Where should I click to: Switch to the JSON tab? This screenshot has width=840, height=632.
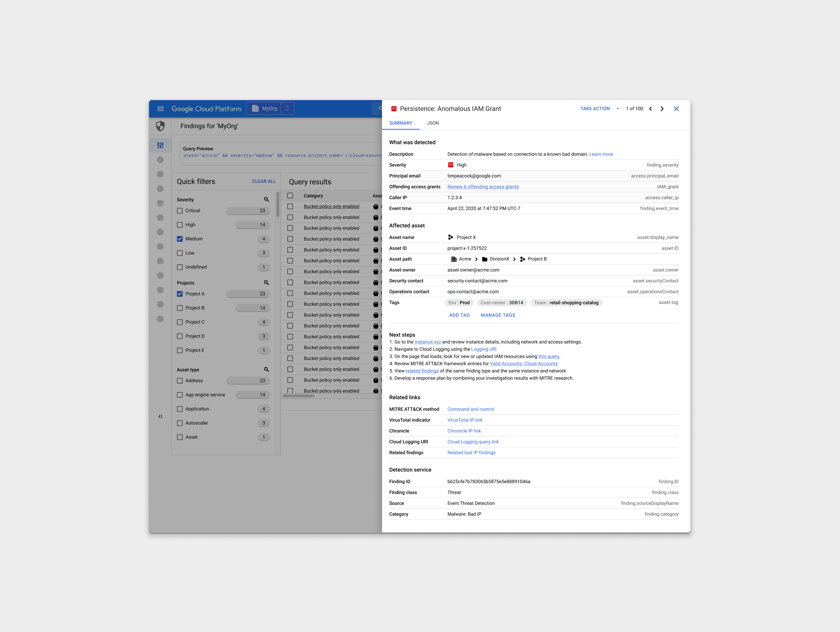pyautogui.click(x=433, y=123)
